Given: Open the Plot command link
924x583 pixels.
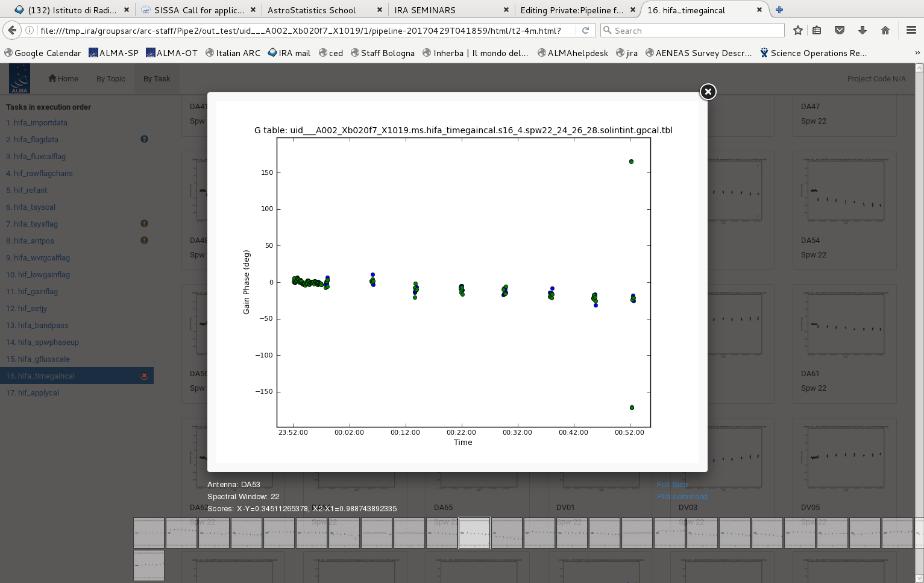Looking at the screenshot, I should tap(682, 496).
